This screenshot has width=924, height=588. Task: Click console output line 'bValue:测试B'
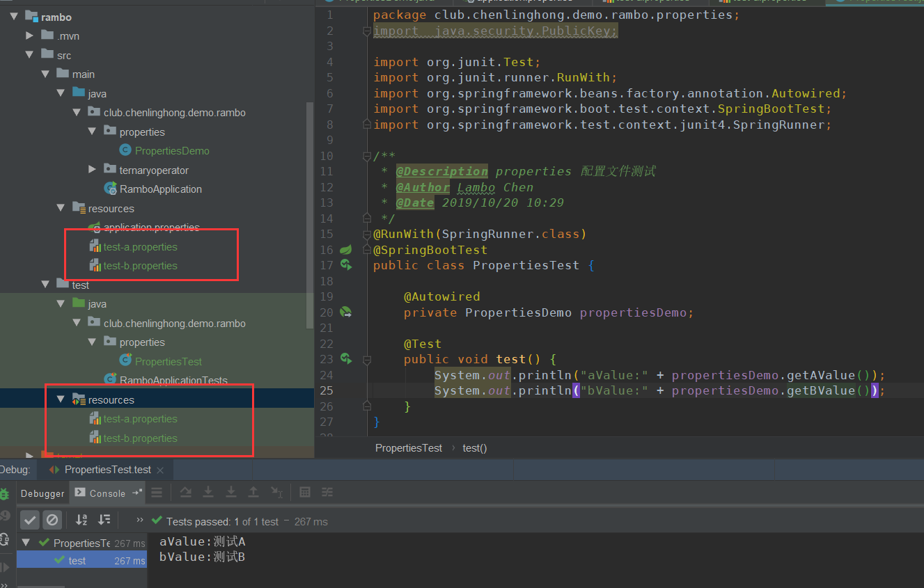pos(202,557)
